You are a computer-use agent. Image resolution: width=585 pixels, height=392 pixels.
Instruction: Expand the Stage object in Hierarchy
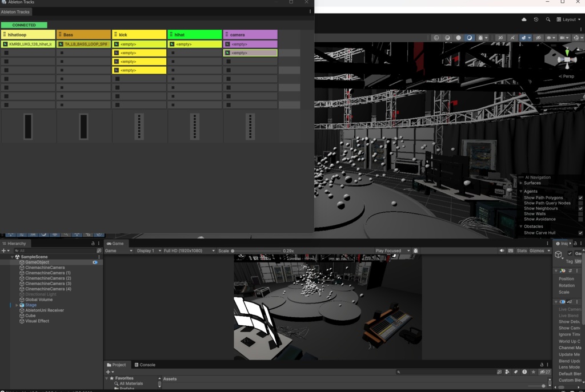[17, 305]
